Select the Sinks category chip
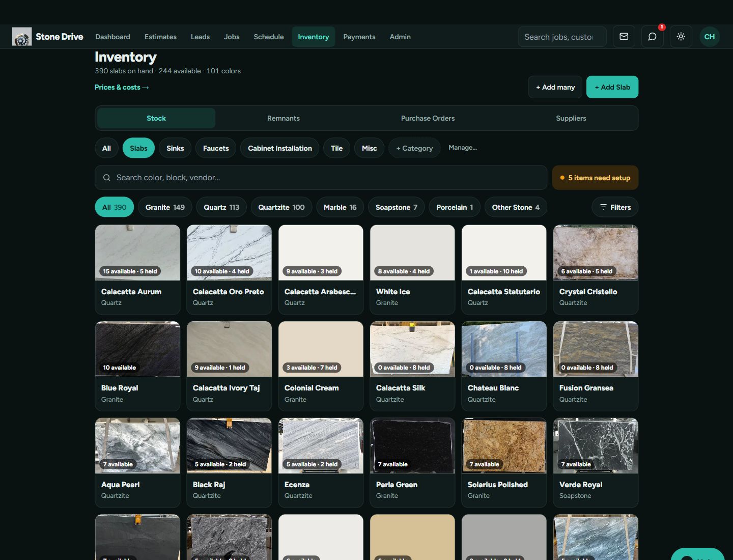Screen dimensions: 733x560 tap(175, 148)
